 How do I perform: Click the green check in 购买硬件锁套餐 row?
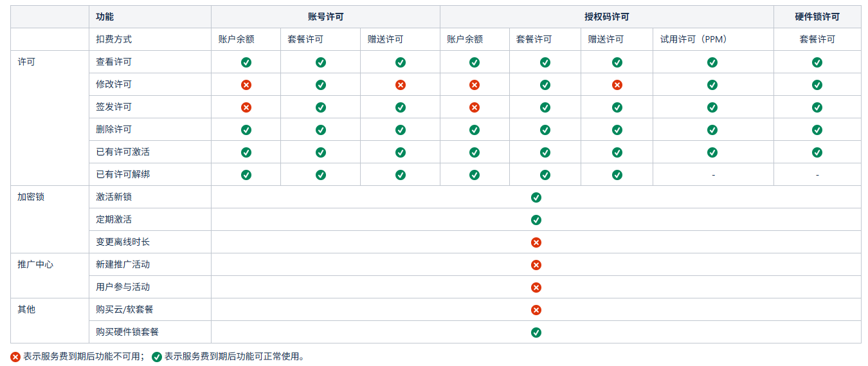click(x=536, y=333)
